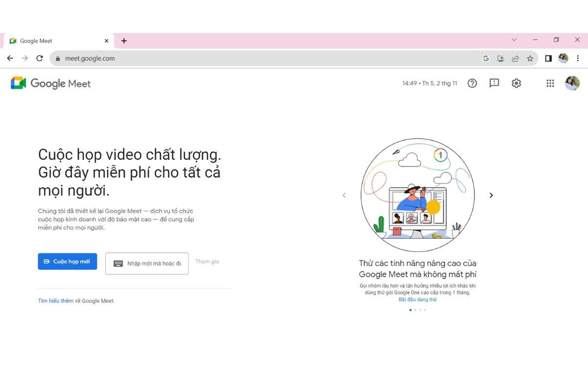Click the Google icon in address bar
This screenshot has height=392, width=588.
[486, 58]
